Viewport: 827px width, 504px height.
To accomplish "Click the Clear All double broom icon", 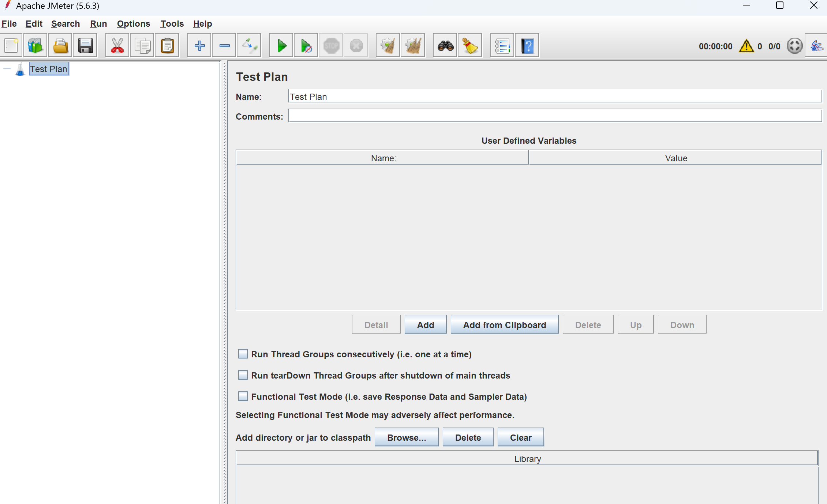I will [x=413, y=46].
